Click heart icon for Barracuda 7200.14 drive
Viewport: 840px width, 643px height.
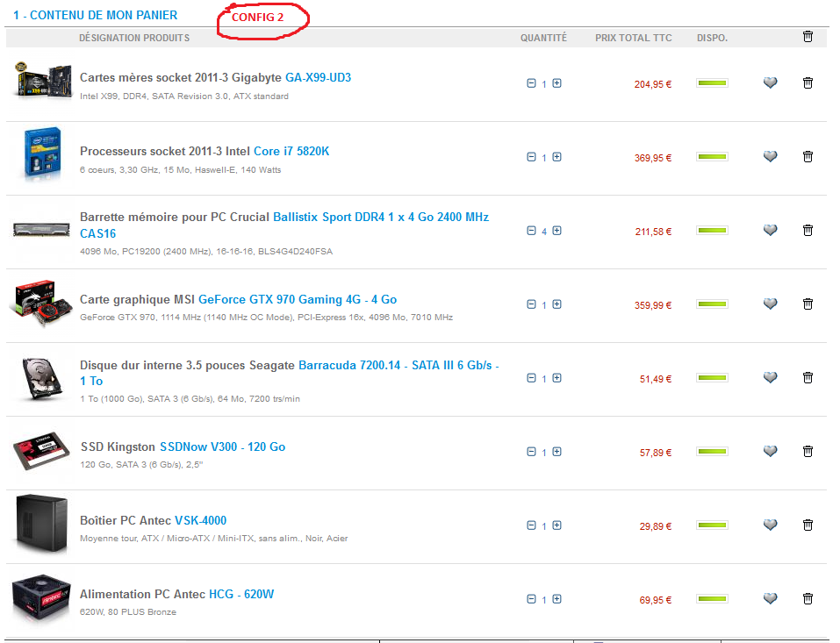(x=771, y=378)
